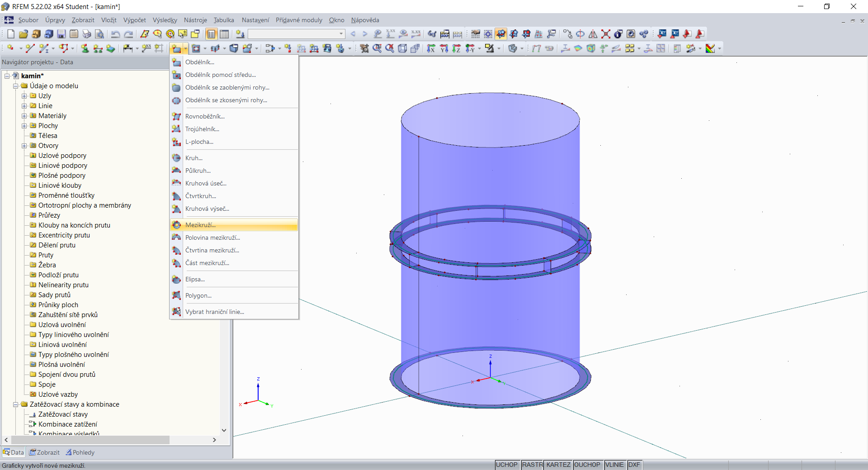Select Elipsa... menu entry
This screenshot has width=868, height=470.
234,279
